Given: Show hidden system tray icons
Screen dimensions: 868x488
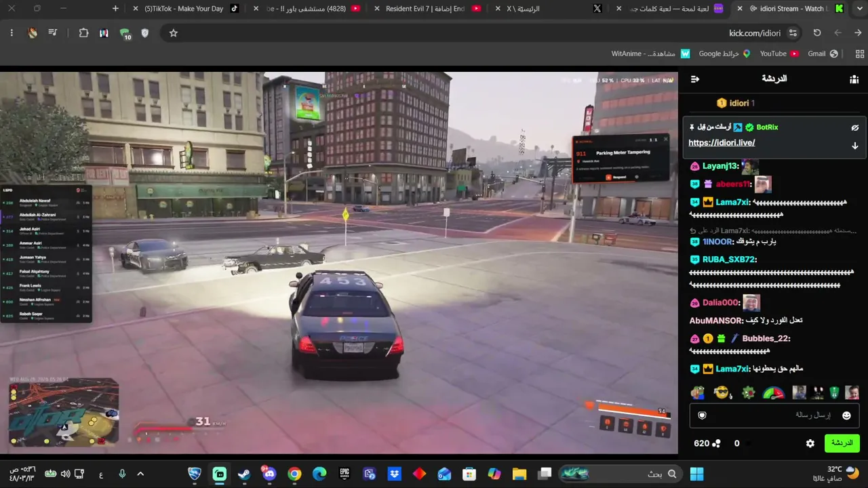Looking at the screenshot, I should click(140, 474).
